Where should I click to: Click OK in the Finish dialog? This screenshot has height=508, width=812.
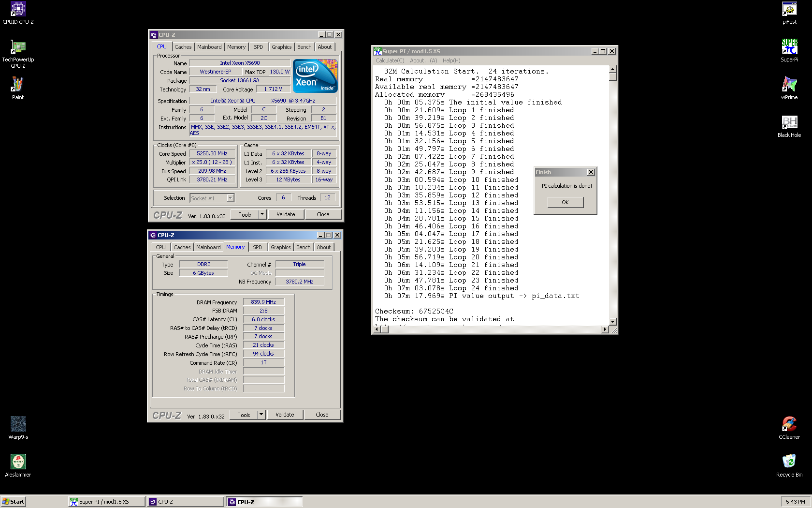click(565, 202)
